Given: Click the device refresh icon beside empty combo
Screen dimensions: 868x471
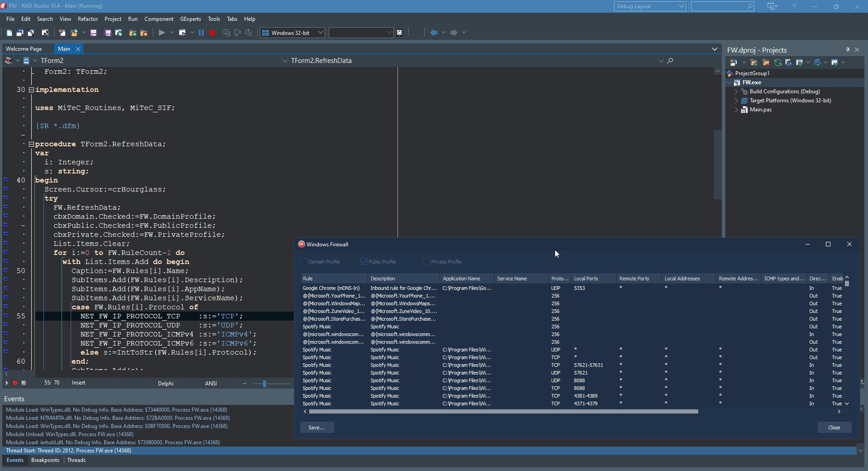Looking at the screenshot, I should 399,33.
